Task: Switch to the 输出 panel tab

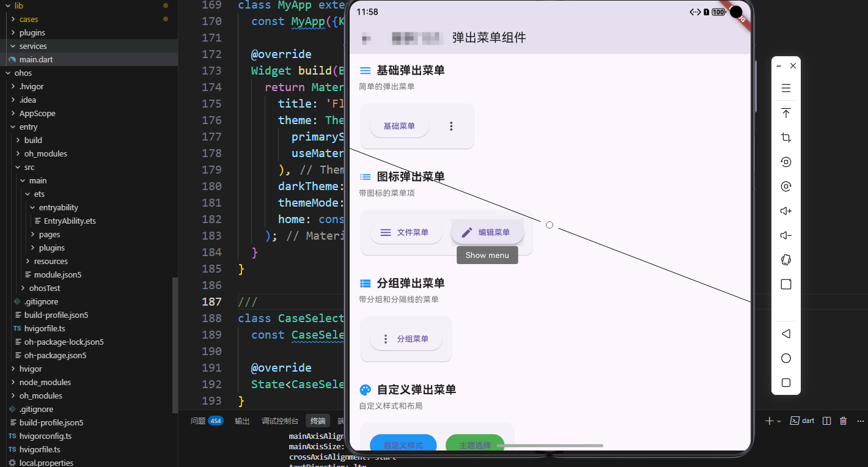Action: coord(242,421)
